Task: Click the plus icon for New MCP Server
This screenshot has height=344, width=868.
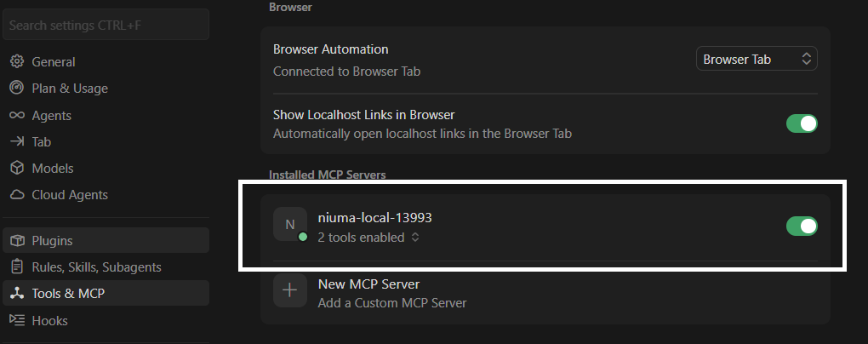Action: [x=290, y=290]
